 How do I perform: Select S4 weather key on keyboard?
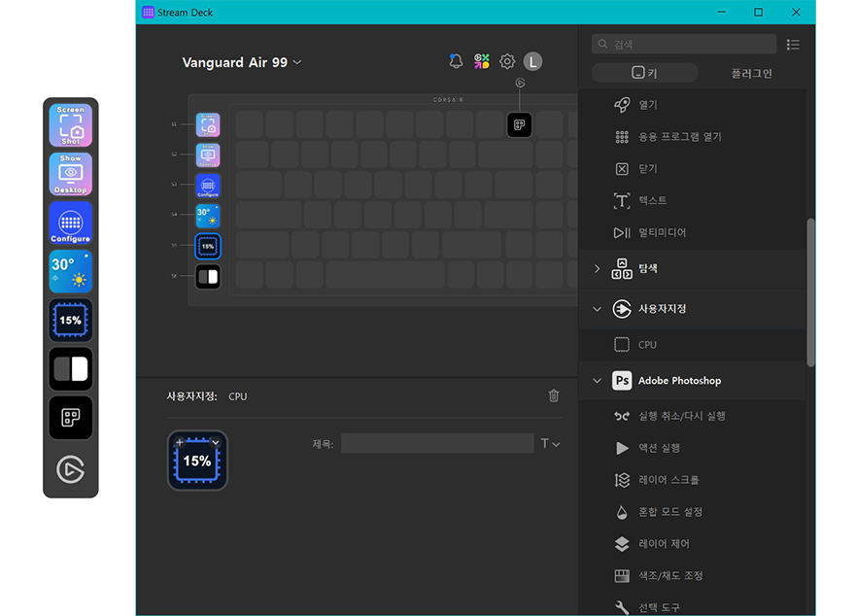208,216
